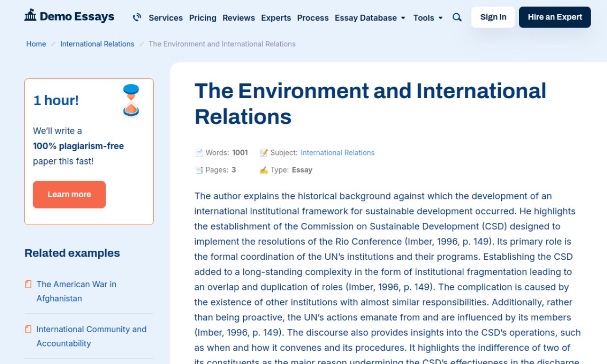
Task: Open the Experts page
Action: [x=276, y=18]
